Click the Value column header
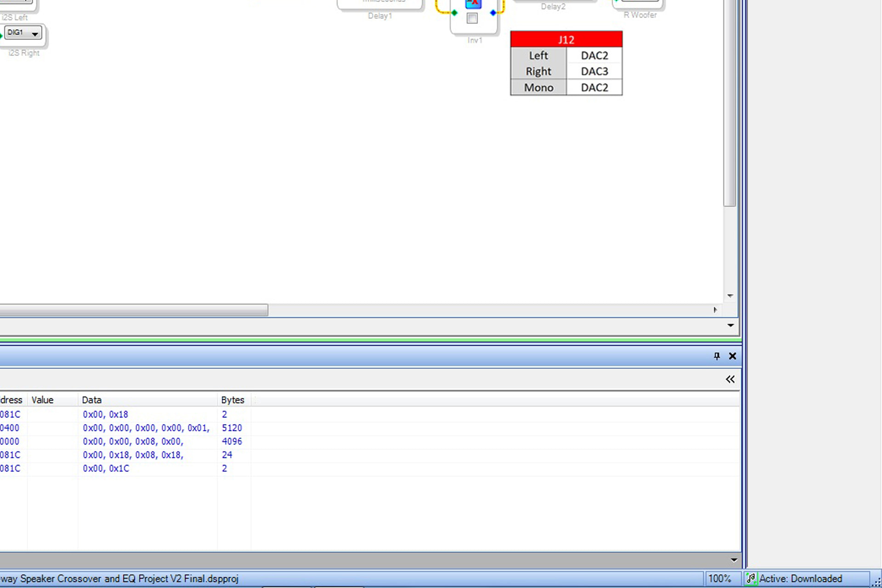The image size is (882, 588). pos(42,400)
